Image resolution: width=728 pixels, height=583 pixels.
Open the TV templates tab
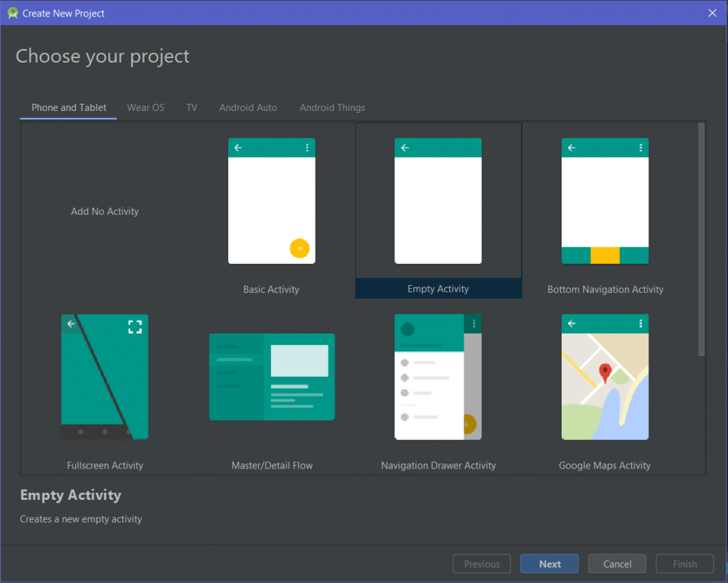191,107
